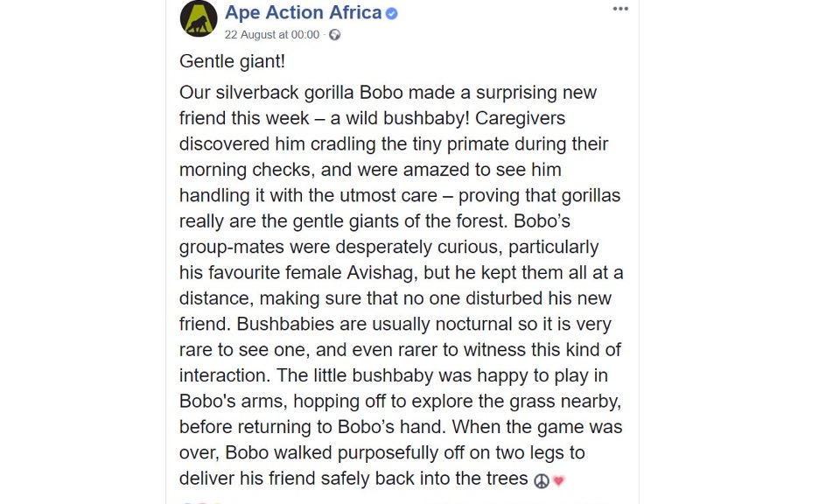Click the word "Bobo" in first line

[381, 93]
